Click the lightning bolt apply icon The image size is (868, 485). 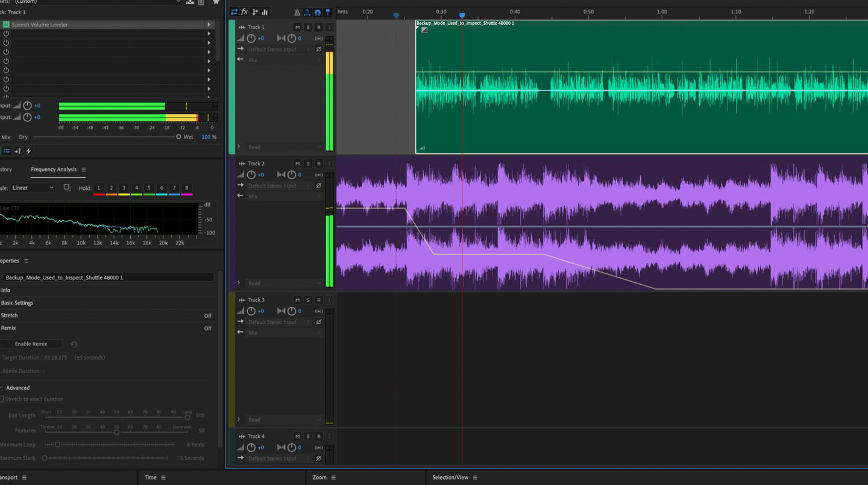(x=28, y=151)
